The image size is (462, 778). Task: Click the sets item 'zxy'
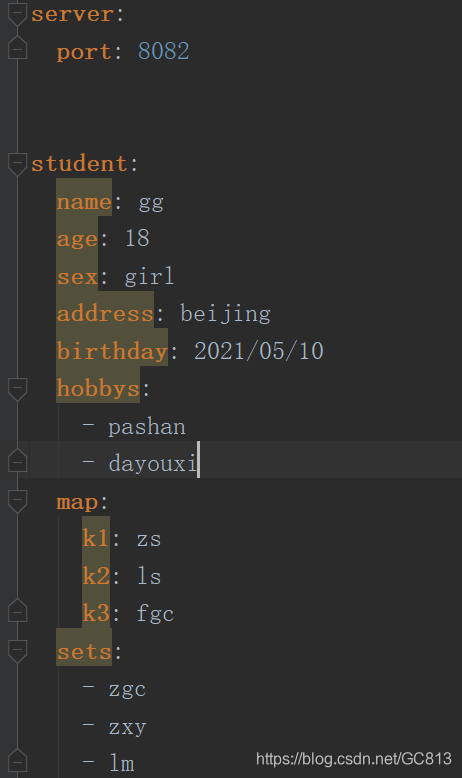pyautogui.click(x=127, y=727)
